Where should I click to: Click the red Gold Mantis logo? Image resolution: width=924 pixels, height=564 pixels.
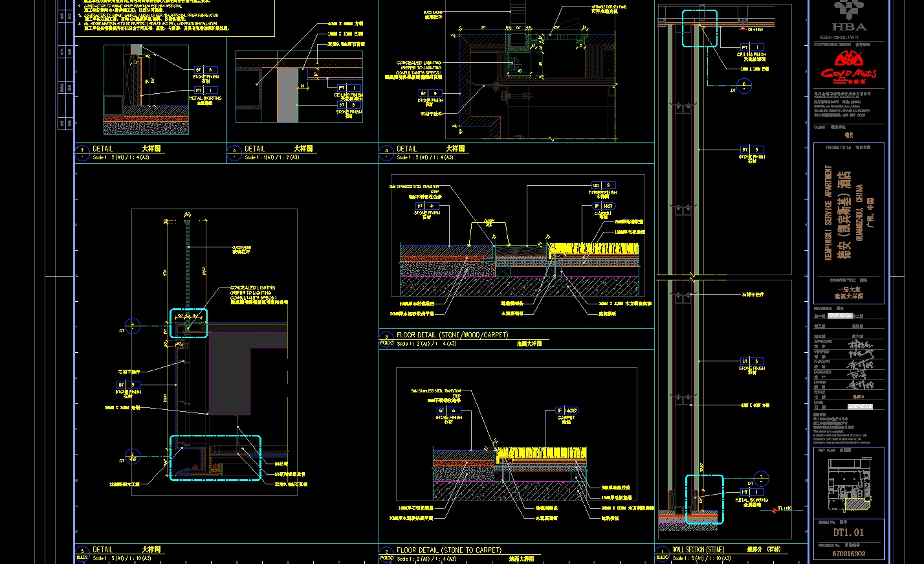[849, 68]
